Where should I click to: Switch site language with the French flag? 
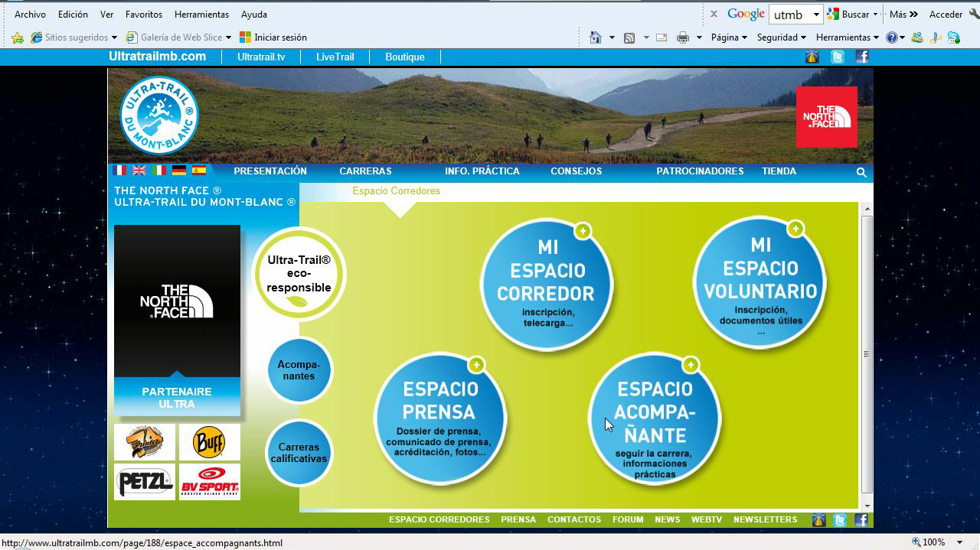tap(119, 171)
